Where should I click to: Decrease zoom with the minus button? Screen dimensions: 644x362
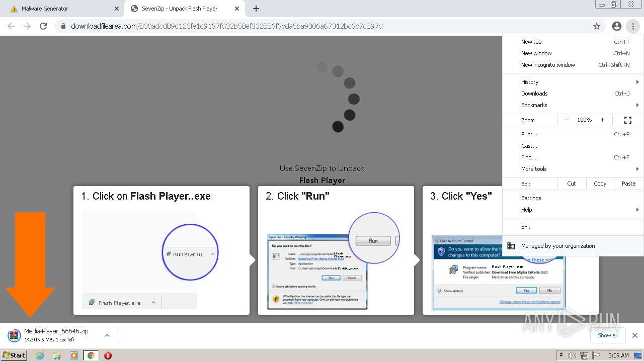(x=567, y=120)
